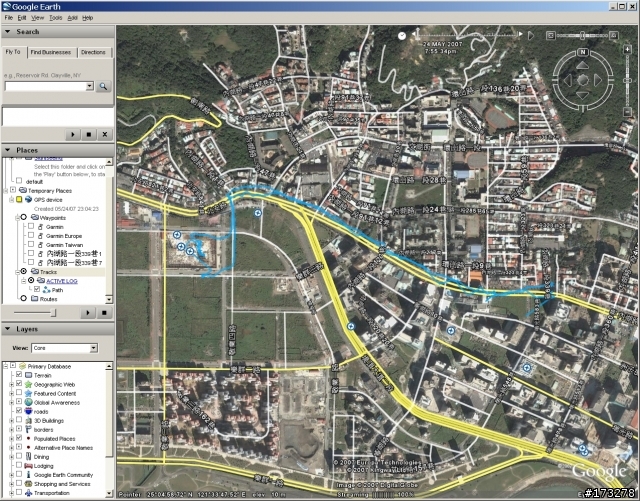Zoom out with the minus button
The image size is (640, 501).
pos(628,111)
